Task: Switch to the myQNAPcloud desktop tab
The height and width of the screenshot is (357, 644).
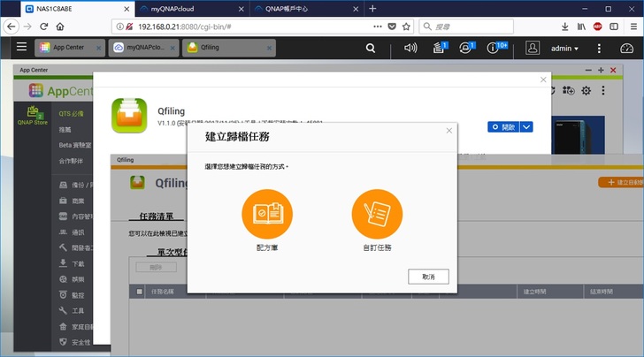Action: [142, 49]
